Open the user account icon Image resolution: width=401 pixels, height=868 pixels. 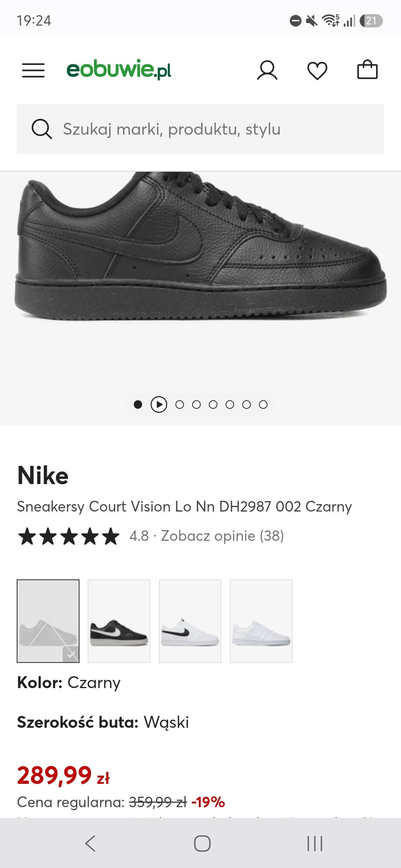(x=267, y=70)
